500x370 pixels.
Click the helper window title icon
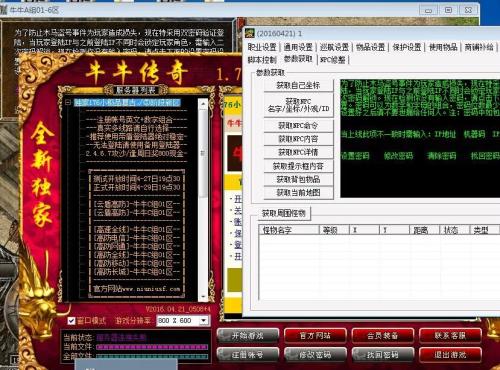point(249,33)
